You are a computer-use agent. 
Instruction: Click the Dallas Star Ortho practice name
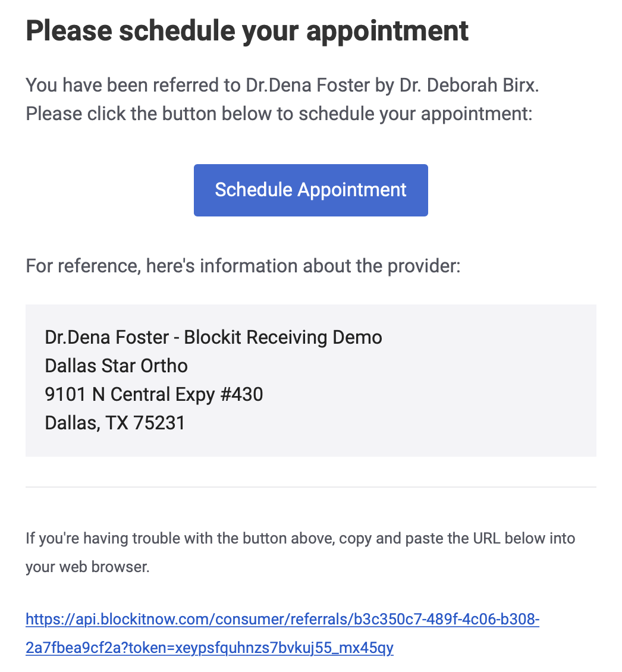(x=116, y=366)
